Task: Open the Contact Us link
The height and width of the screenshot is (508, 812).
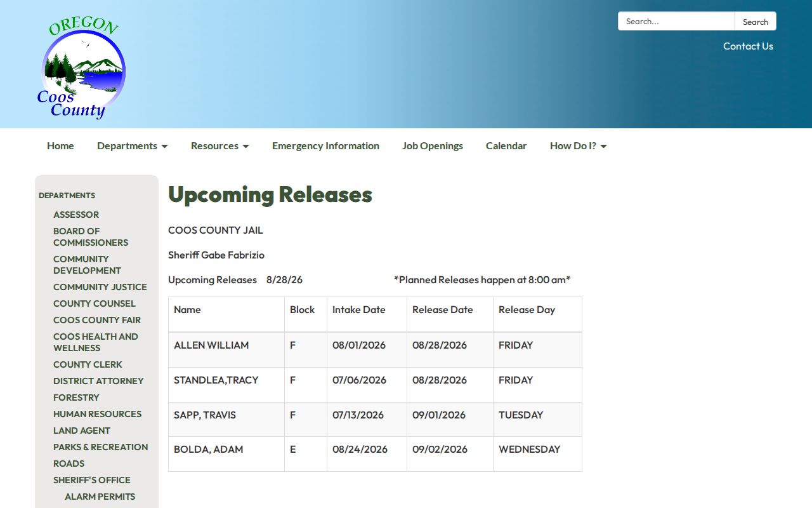Action: pyautogui.click(x=748, y=46)
